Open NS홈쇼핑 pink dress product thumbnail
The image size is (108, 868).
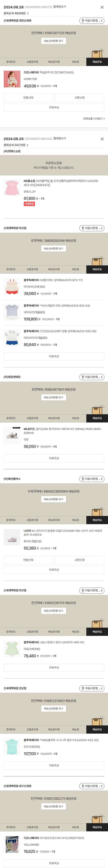[12, 188]
